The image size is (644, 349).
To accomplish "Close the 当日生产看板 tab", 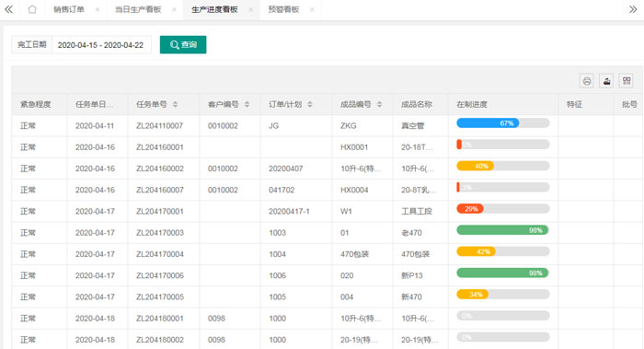I will (x=174, y=9).
